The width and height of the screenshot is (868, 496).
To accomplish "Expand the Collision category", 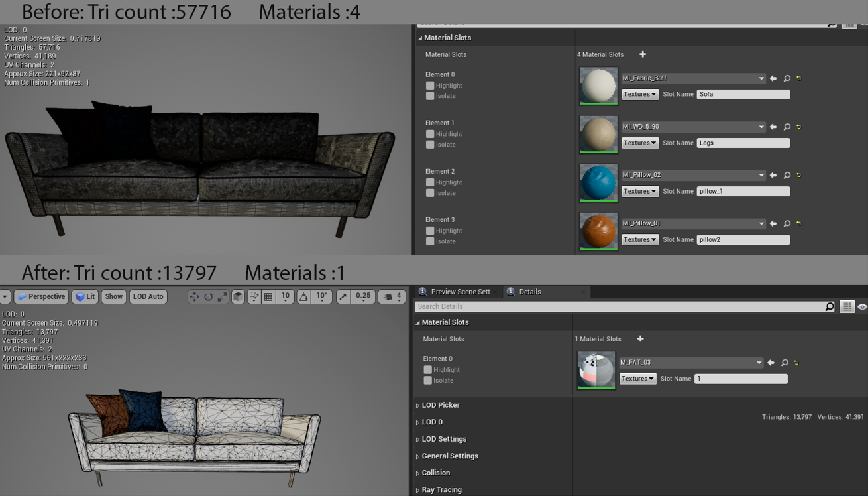I will (x=436, y=473).
